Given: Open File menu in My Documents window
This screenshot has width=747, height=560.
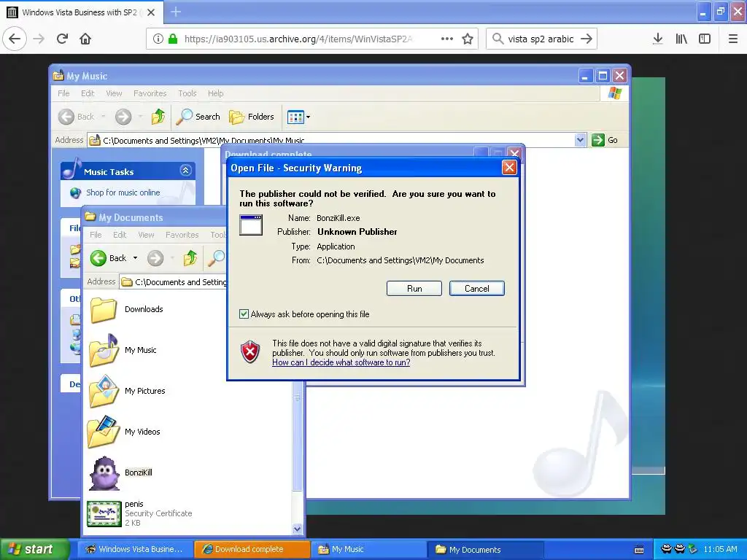Looking at the screenshot, I should 96,235.
